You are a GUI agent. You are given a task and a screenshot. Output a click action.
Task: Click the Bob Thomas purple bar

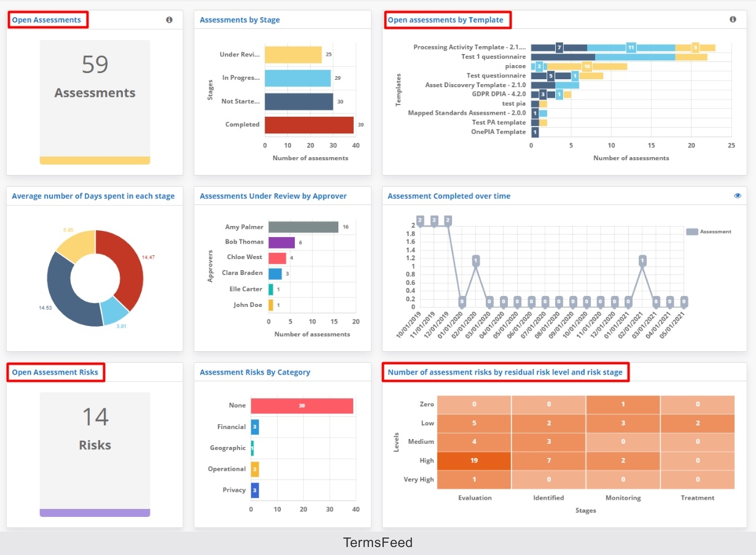point(282,243)
